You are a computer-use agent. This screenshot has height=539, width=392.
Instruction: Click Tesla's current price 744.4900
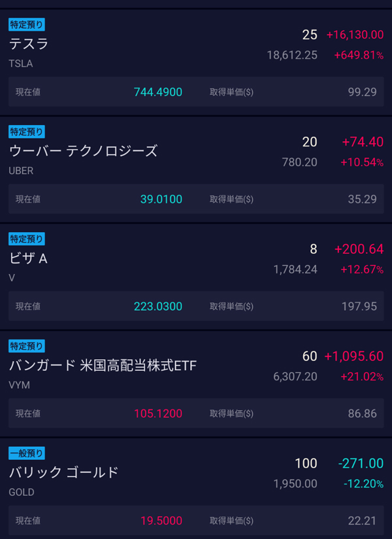(157, 92)
